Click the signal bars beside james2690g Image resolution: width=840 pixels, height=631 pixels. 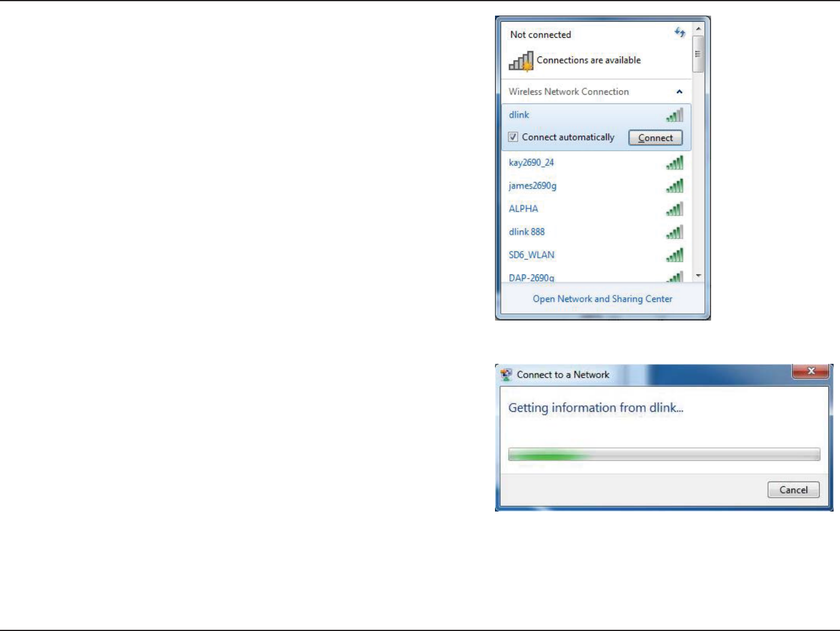(x=675, y=186)
